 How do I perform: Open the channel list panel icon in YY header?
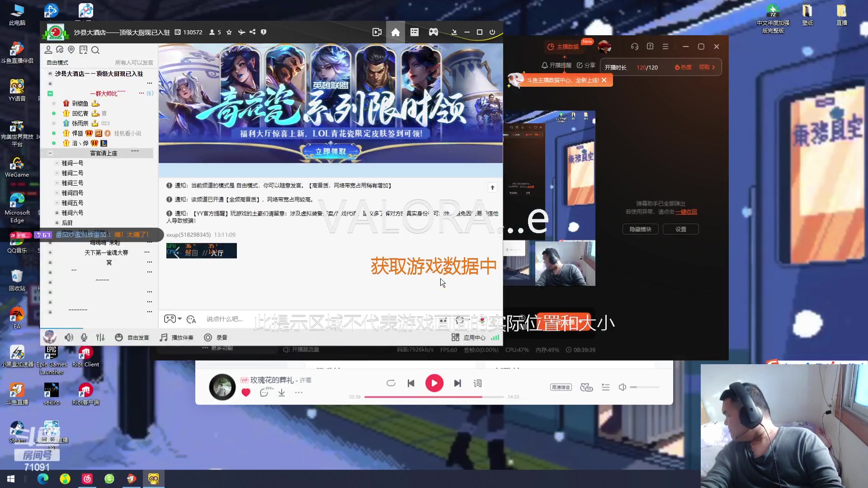(415, 32)
